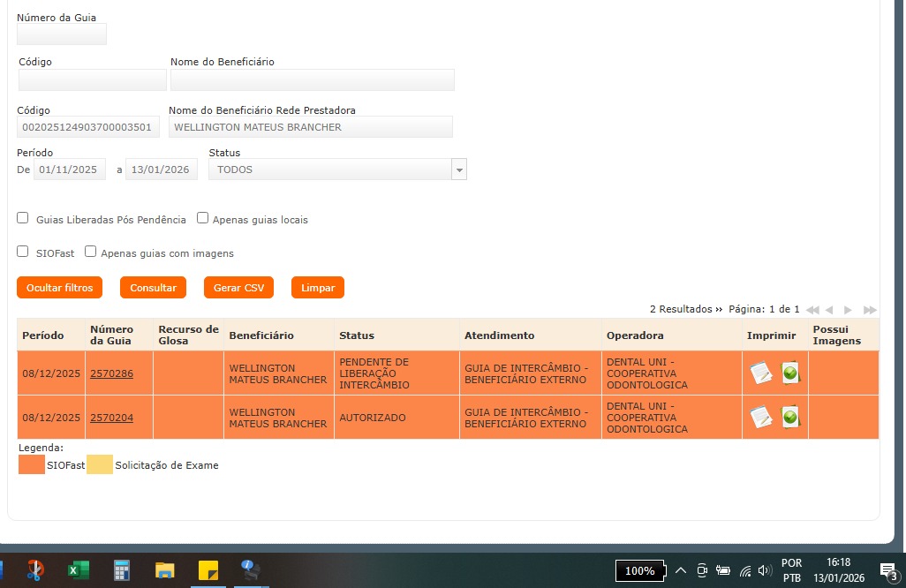
Task: Check the Apenas guias locais option
Action: click(x=202, y=218)
